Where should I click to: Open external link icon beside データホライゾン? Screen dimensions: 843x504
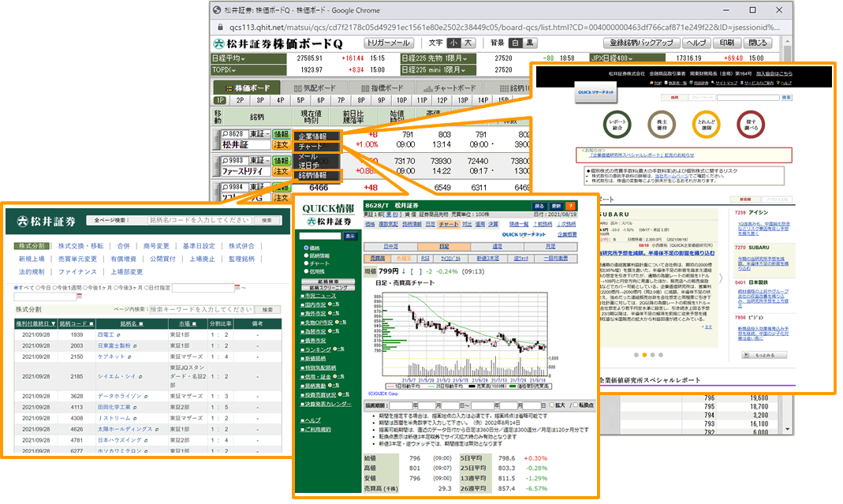pos(146,397)
